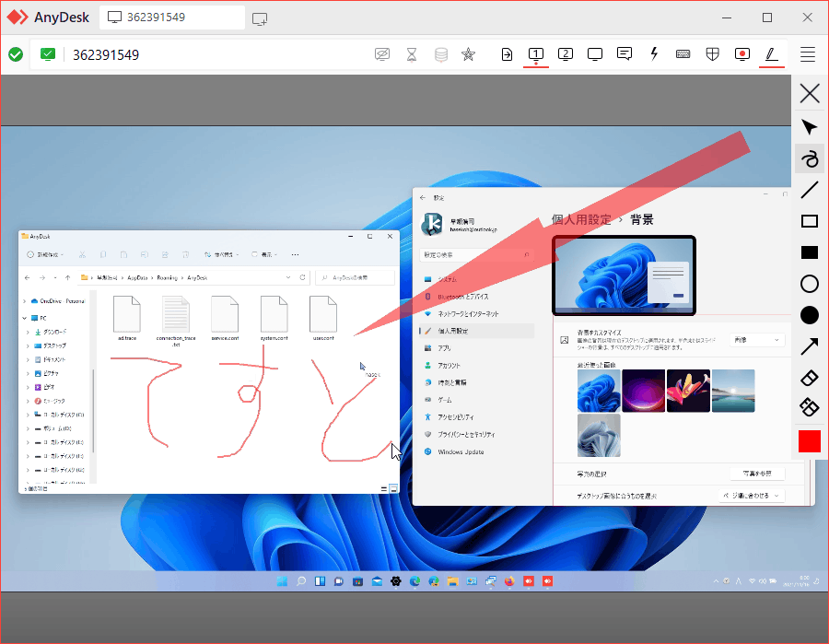Open the display settings monitor icon
829x644 pixels.
tap(595, 54)
